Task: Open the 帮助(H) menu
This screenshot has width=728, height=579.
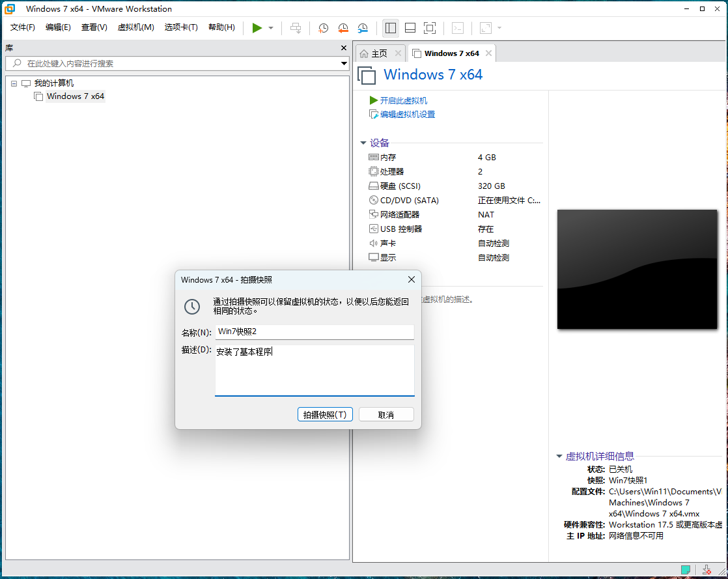Action: pyautogui.click(x=221, y=27)
